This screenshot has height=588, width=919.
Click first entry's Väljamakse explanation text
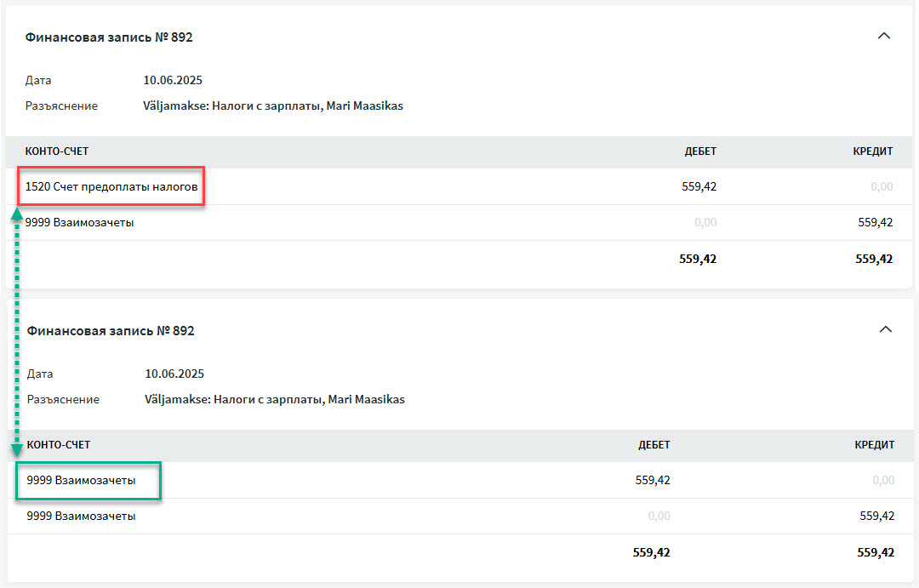[x=273, y=106]
